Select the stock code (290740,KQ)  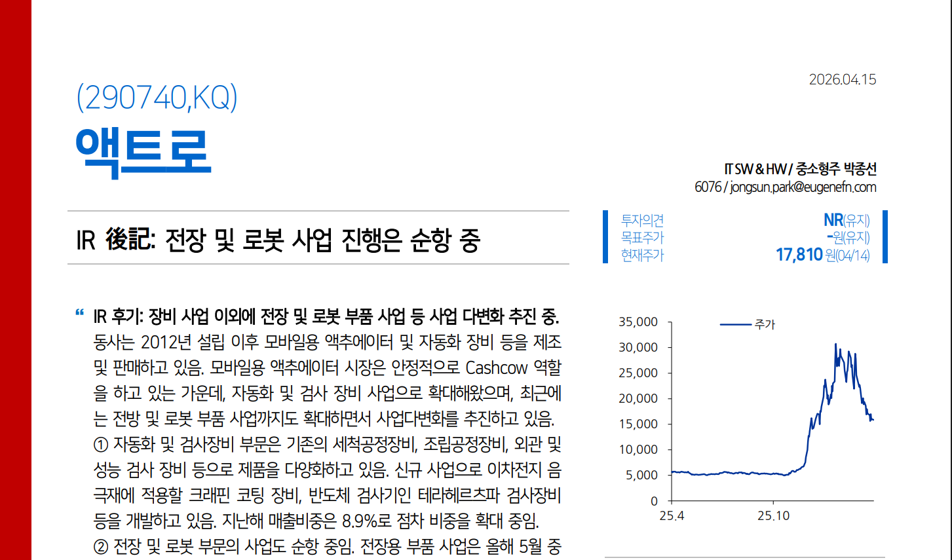point(157,98)
